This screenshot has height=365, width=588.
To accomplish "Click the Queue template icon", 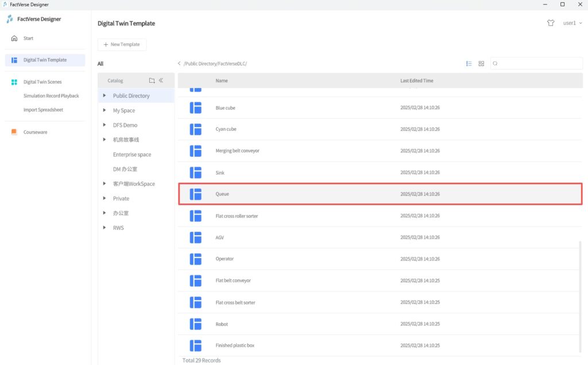I will (195, 194).
